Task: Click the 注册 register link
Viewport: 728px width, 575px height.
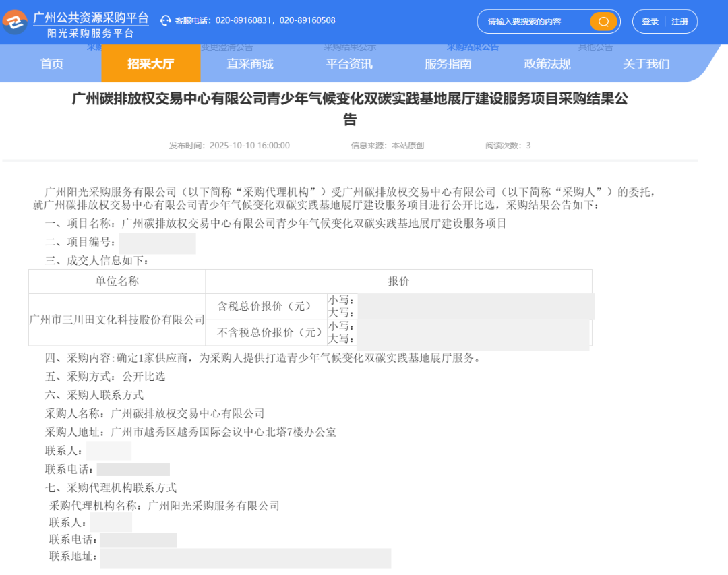Action: (679, 22)
